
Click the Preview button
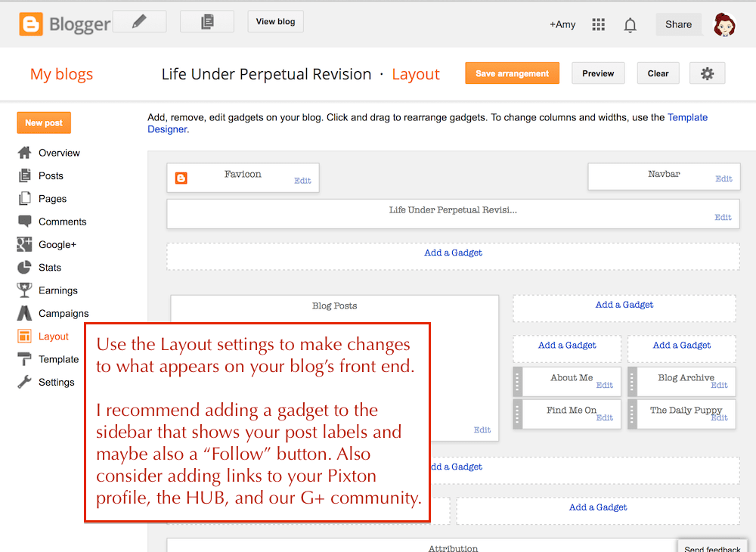[598, 73]
